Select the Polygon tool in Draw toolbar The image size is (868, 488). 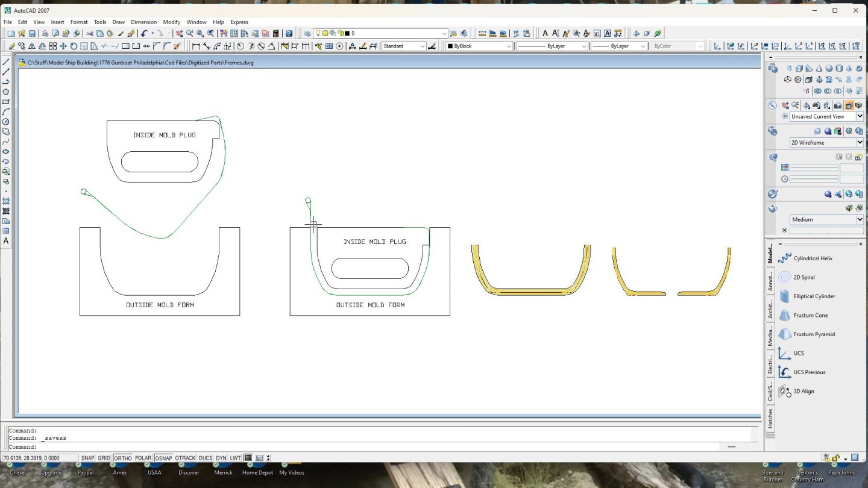[x=6, y=92]
